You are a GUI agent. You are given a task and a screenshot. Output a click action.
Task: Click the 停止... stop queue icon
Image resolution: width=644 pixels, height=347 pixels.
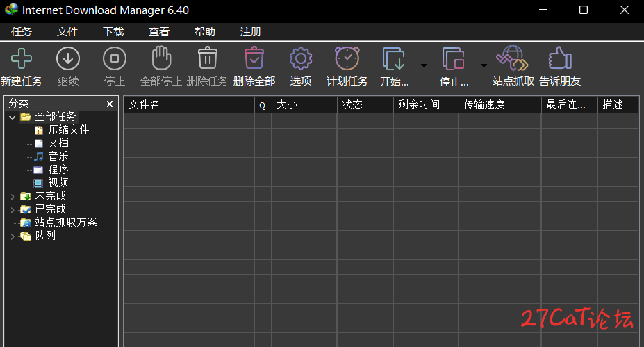[454, 59]
